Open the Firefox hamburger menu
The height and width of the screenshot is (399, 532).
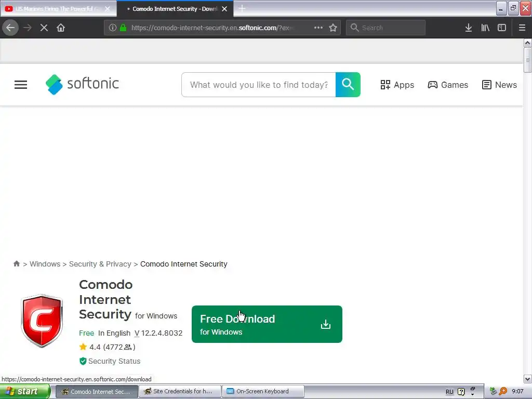click(522, 28)
